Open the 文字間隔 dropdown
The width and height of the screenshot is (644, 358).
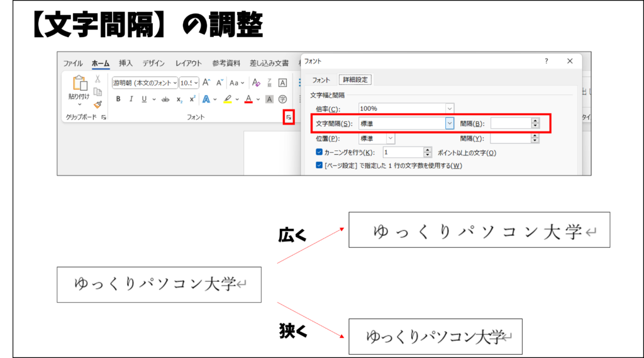pyautogui.click(x=449, y=124)
